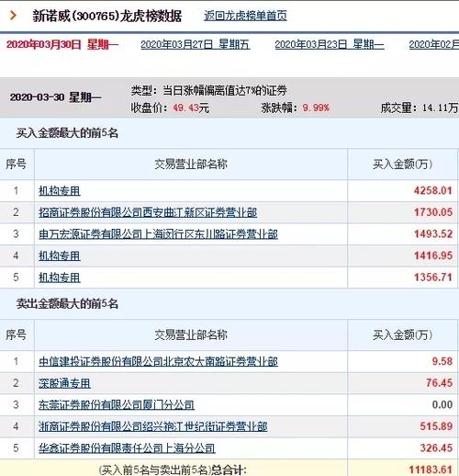Select the 2020年03月30日 星期一 date tab

[x=62, y=45]
